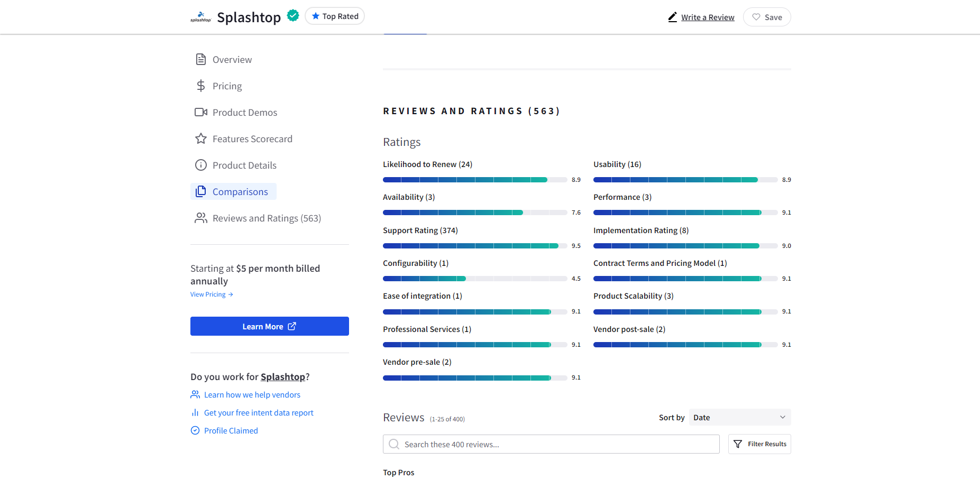980x489 pixels.
Task: Select the Comparisons sidebar item
Action: tap(233, 191)
